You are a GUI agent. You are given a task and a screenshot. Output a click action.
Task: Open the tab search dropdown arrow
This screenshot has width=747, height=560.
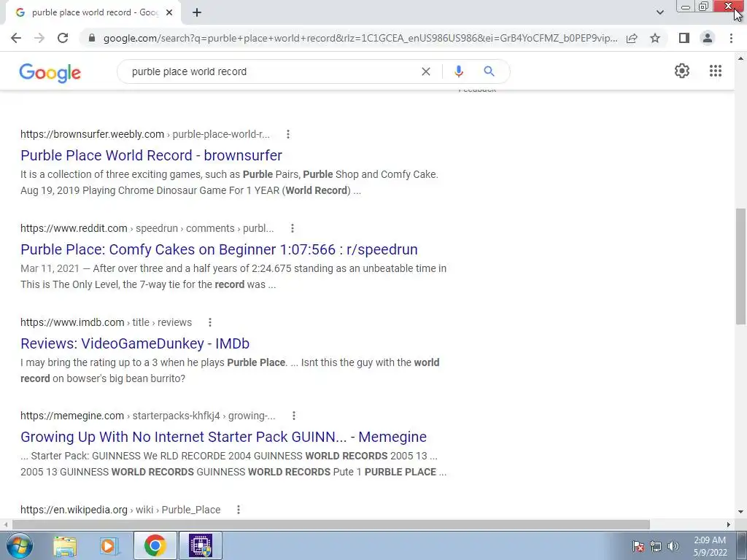(x=659, y=12)
